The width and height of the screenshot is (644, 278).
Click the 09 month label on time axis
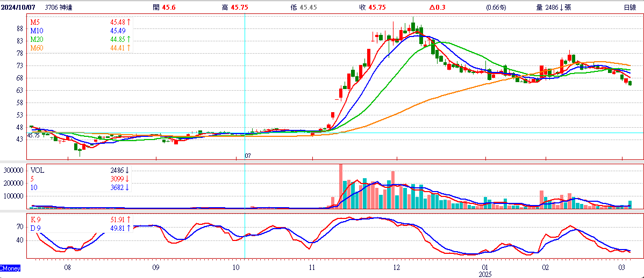[156, 267]
